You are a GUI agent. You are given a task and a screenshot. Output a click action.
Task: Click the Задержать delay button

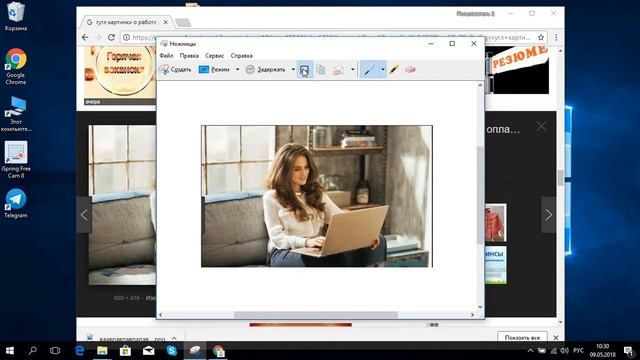coord(266,70)
